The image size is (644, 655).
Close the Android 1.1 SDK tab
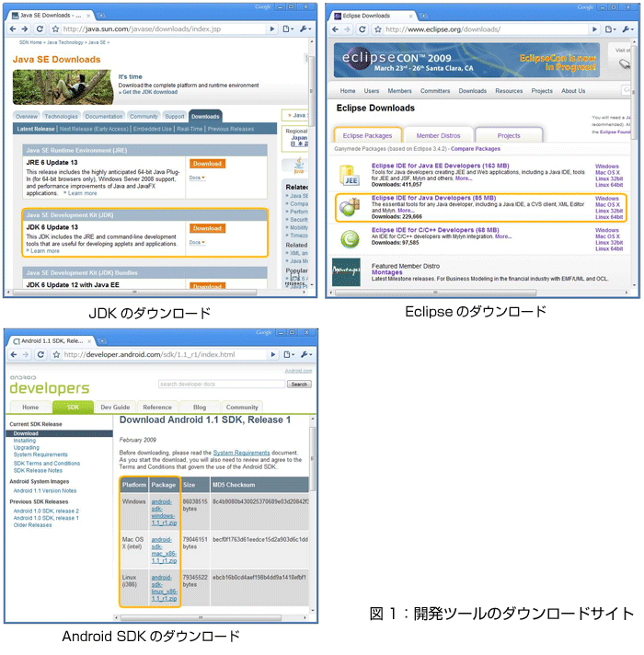(x=89, y=341)
